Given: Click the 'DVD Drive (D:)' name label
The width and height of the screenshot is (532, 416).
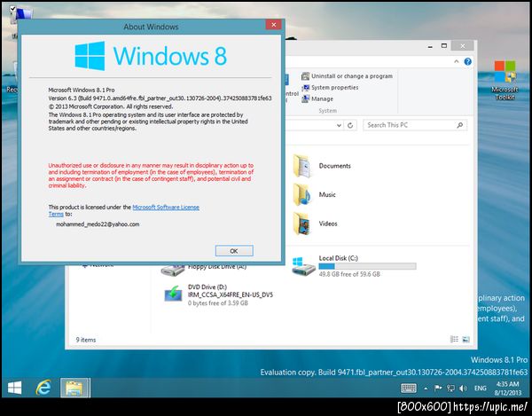Looking at the screenshot, I should click(x=207, y=286).
